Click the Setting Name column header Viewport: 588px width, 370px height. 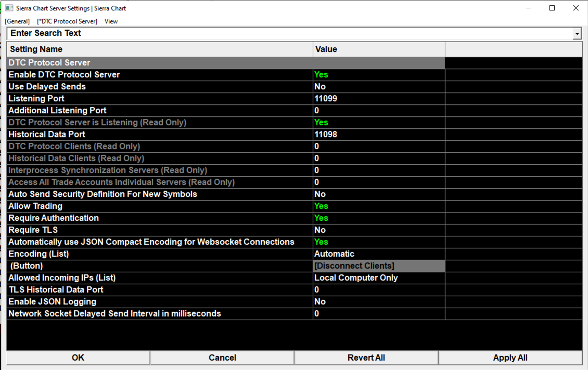[160, 49]
